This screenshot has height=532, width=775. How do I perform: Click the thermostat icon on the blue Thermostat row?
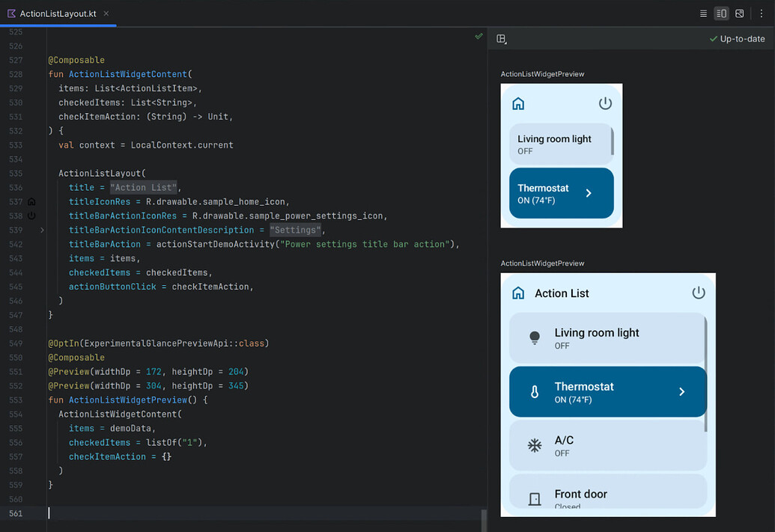coord(533,391)
